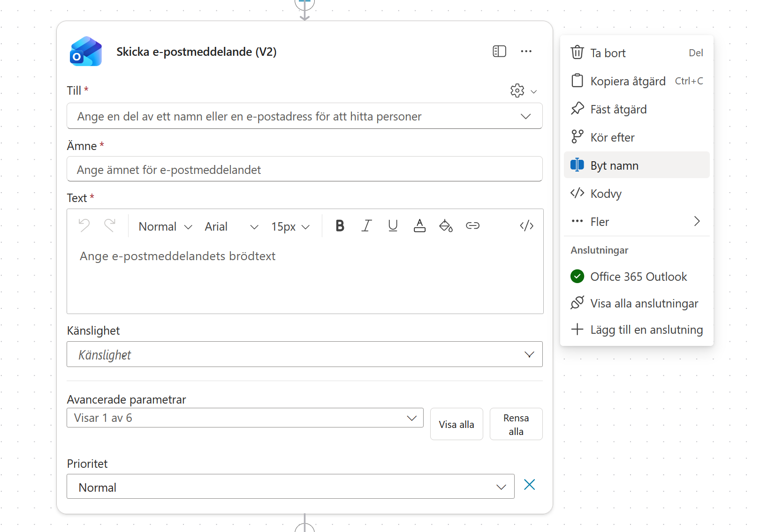Click the Outlook connector icon
The image size is (760, 532).
click(x=86, y=52)
